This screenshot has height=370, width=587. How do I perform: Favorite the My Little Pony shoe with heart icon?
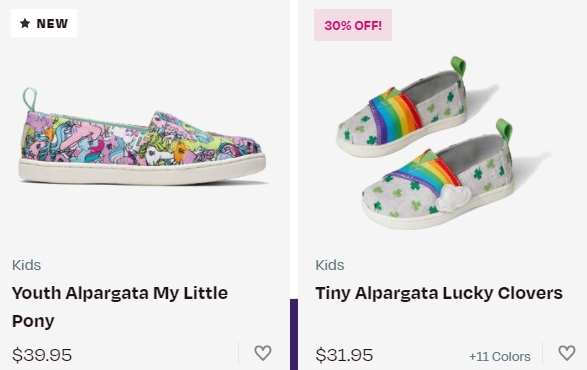(x=263, y=353)
